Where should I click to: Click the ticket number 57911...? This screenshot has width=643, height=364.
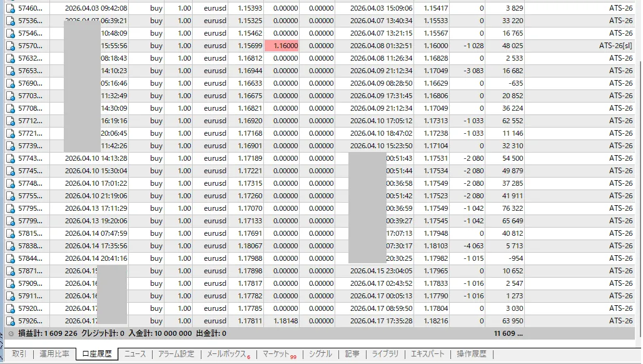click(x=31, y=296)
